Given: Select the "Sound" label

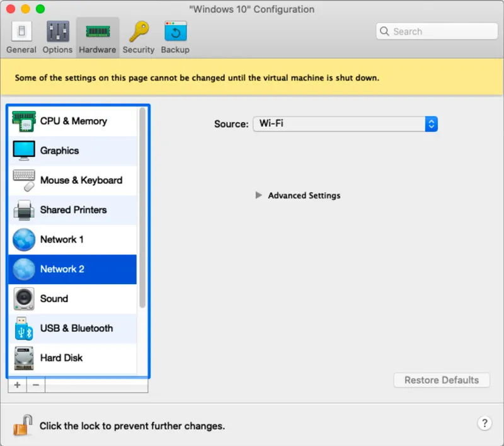Looking at the screenshot, I should (x=54, y=299).
